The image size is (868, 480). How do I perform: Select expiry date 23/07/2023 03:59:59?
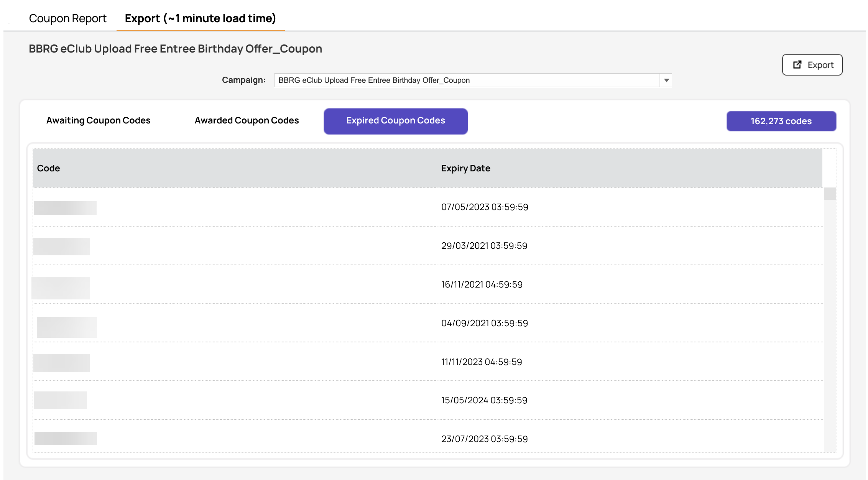click(x=485, y=439)
